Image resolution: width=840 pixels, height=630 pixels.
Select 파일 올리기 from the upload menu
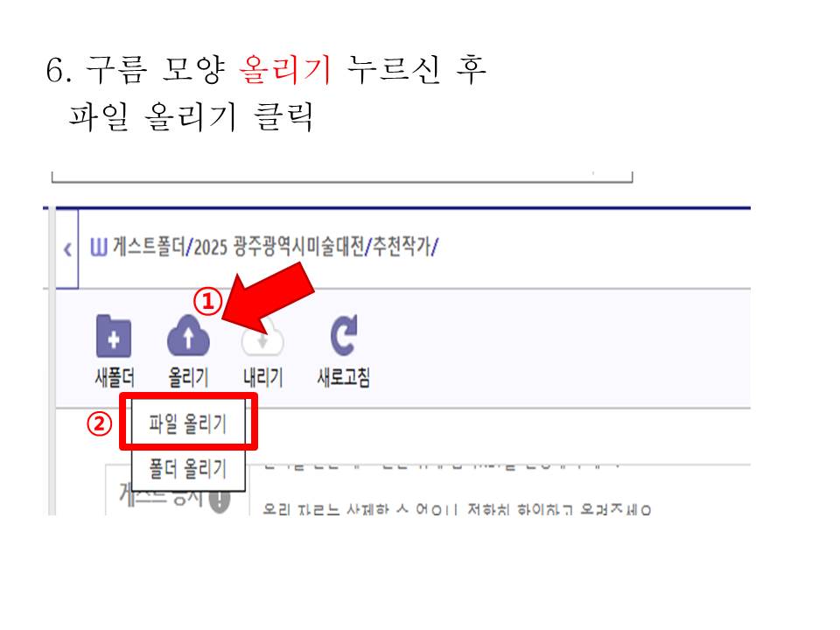pos(188,423)
